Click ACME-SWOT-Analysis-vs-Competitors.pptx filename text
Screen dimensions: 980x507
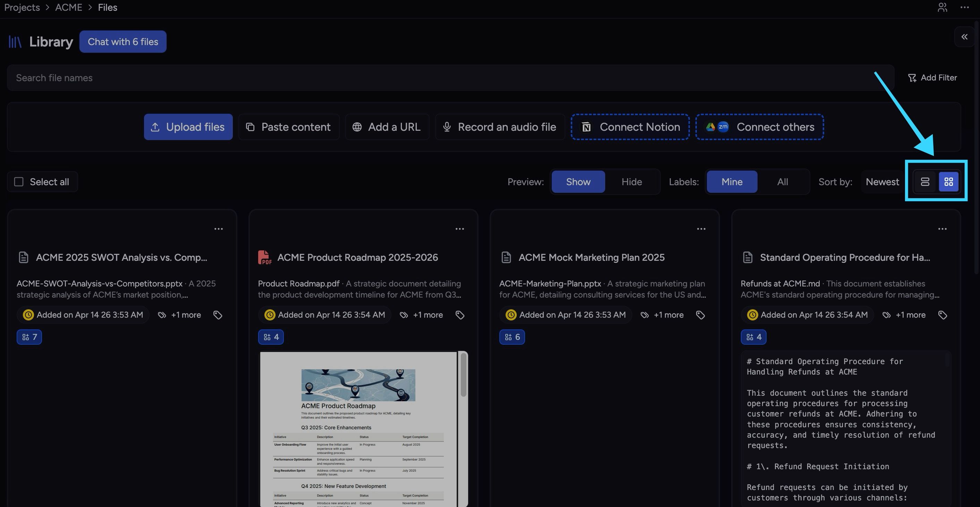99,284
